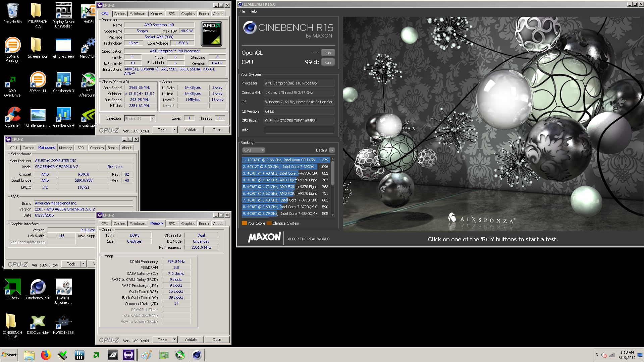
Task: Click Close in Memory CPU-Z window
Action: 217,340
